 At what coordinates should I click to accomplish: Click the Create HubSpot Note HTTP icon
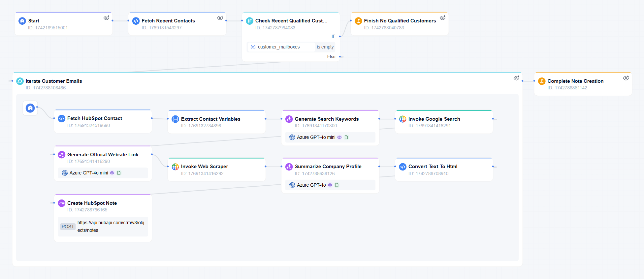pos(62,203)
